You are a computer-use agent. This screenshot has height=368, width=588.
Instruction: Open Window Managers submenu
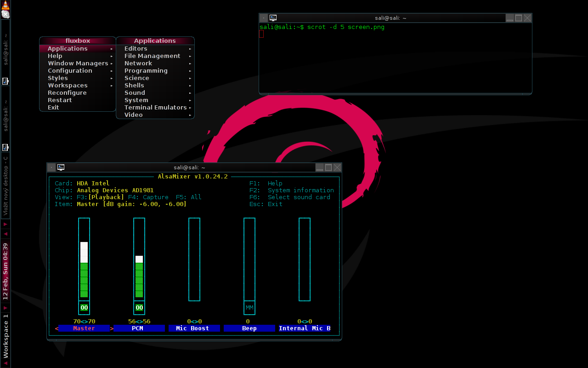click(x=78, y=63)
